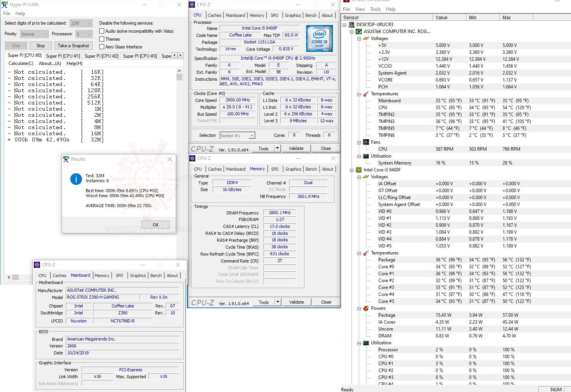Image resolution: width=571 pixels, height=392 pixels.
Task: Click the Powers flame icon
Action: [366, 308]
